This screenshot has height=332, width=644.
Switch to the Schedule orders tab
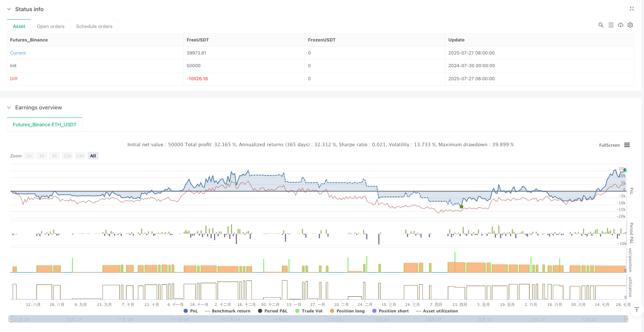pyautogui.click(x=94, y=26)
